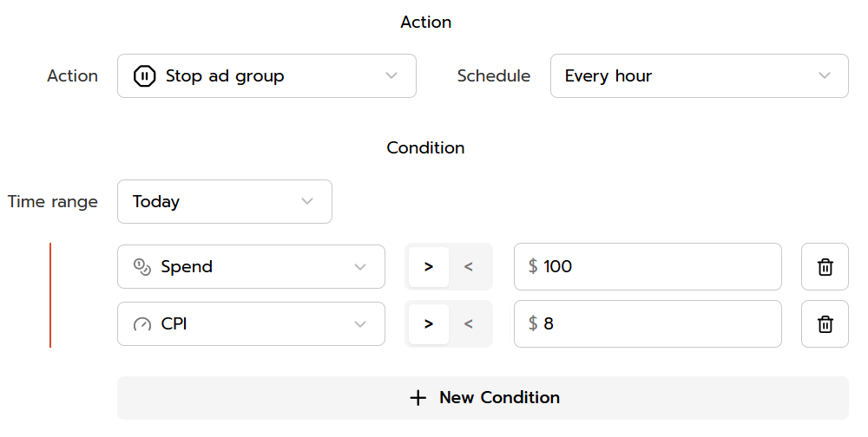Open the Spend metric dropdown
The height and width of the screenshot is (437, 868).
[251, 266]
